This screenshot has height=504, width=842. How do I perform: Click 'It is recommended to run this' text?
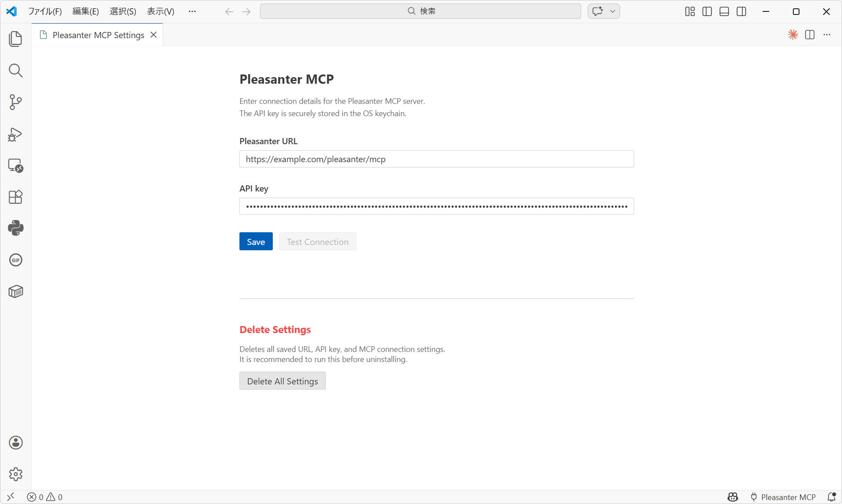pos(323,359)
